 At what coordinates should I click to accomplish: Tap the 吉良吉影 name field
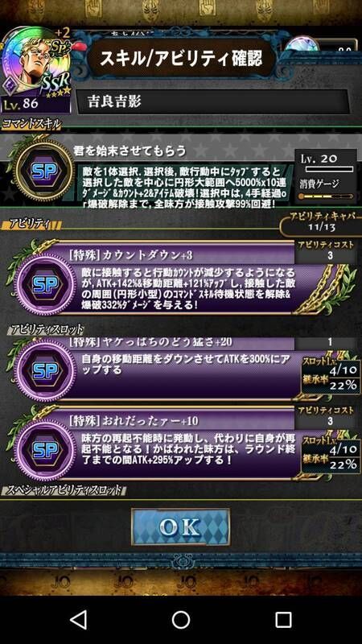(x=212, y=101)
